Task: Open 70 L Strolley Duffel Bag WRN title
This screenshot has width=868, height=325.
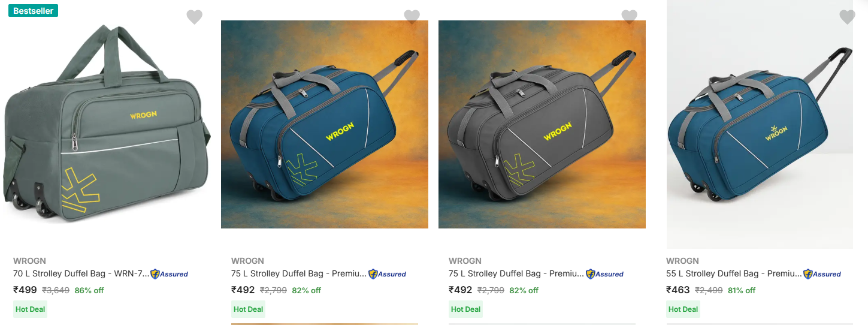Action: click(81, 274)
